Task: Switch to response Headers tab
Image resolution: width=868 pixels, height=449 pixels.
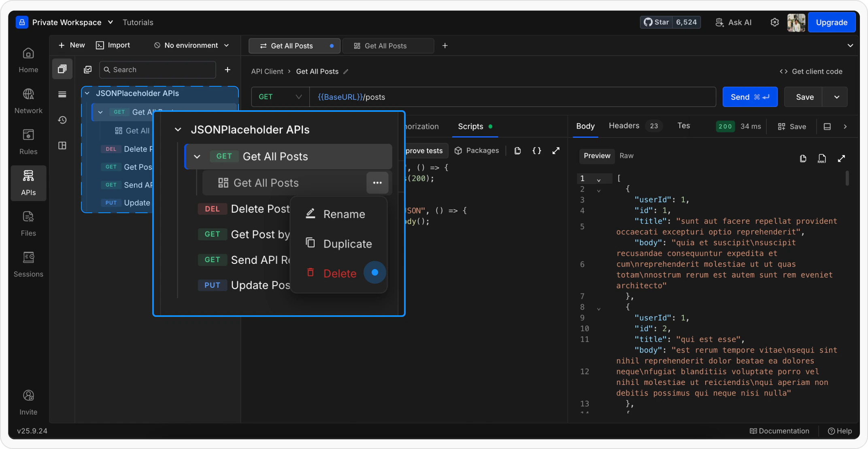Action: point(623,126)
